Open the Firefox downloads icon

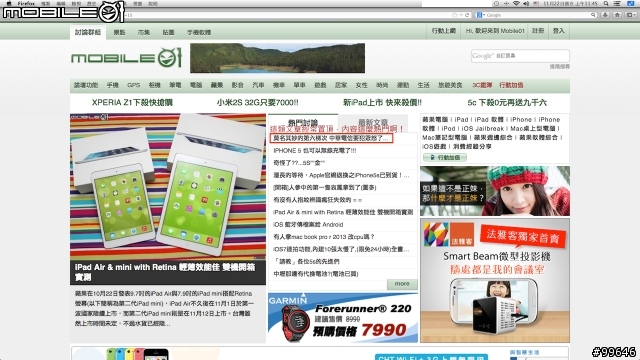tap(605, 15)
